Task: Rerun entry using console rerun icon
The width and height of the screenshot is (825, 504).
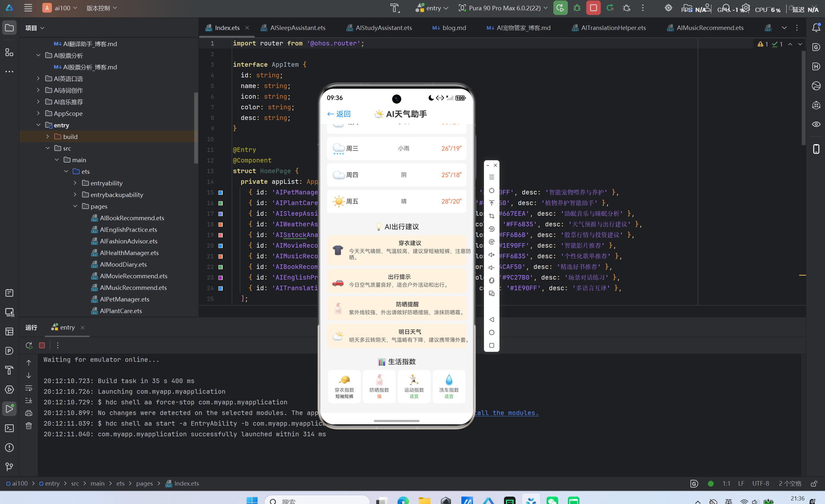Action: click(29, 345)
